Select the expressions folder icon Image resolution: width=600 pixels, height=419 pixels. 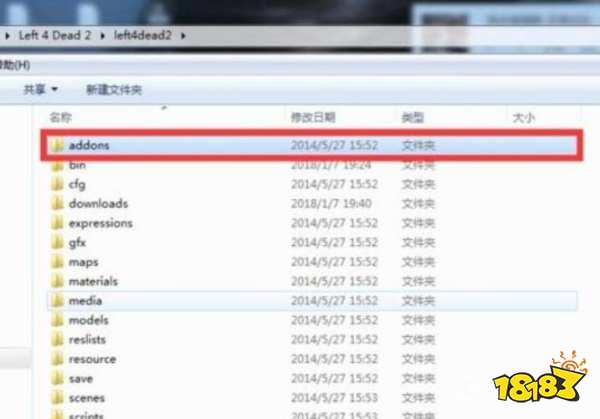click(x=57, y=223)
